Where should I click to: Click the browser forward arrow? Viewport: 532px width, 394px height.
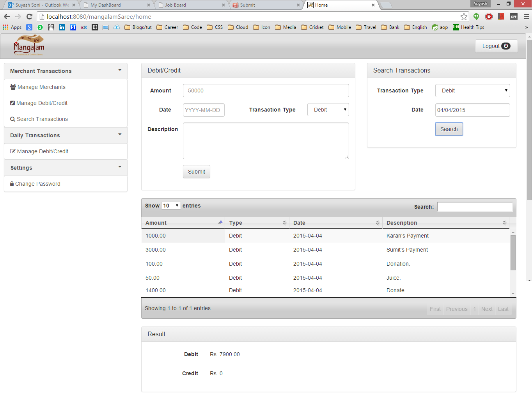pos(18,16)
